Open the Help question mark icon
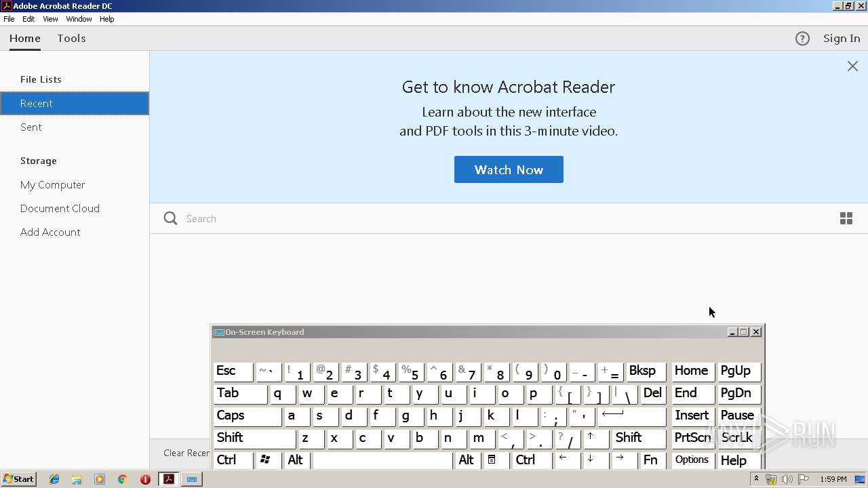Viewport: 868px width, 488px height. 802,39
